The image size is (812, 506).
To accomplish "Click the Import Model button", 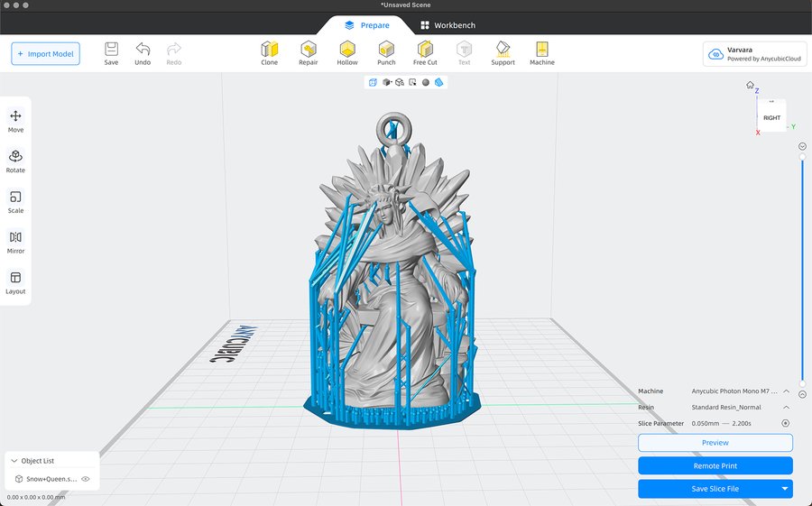I will click(x=46, y=54).
